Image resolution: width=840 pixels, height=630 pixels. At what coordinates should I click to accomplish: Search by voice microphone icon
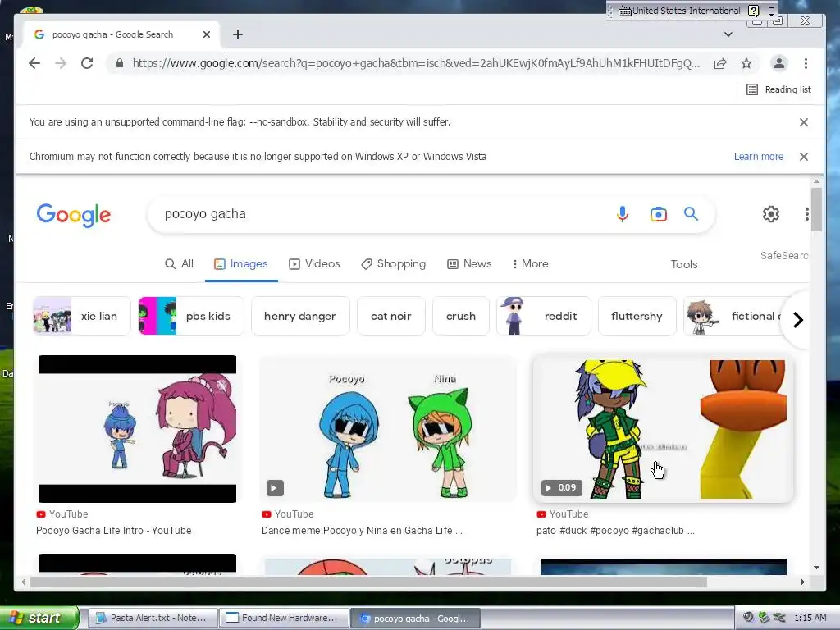coord(622,214)
